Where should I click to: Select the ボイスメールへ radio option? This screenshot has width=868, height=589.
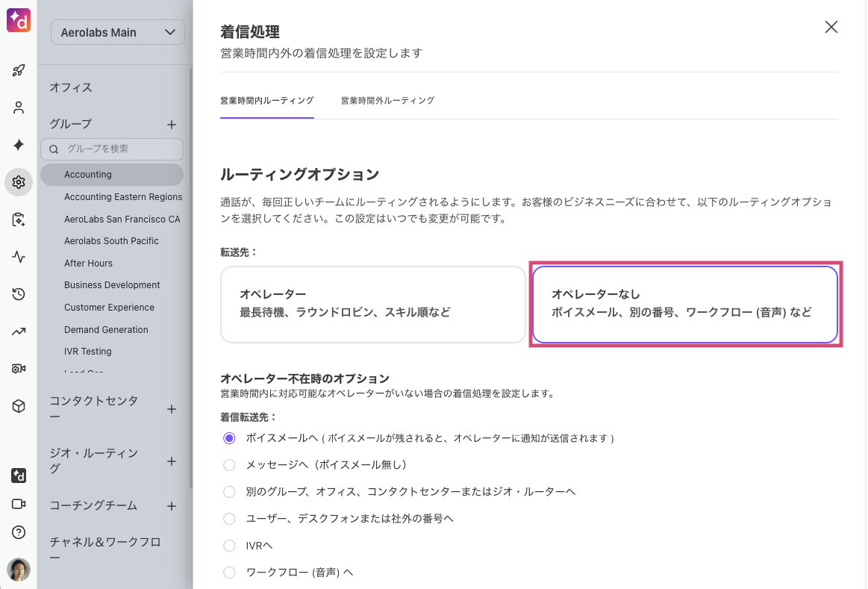click(230, 438)
